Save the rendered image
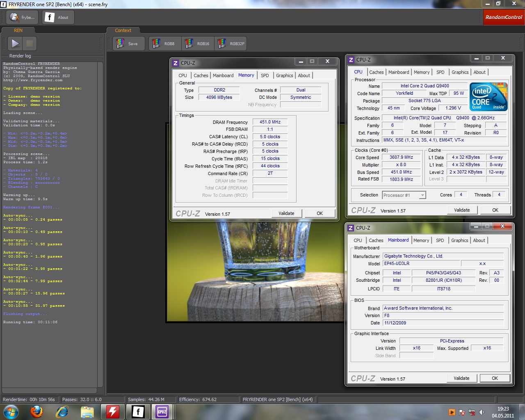525x420 pixels. tap(128, 43)
